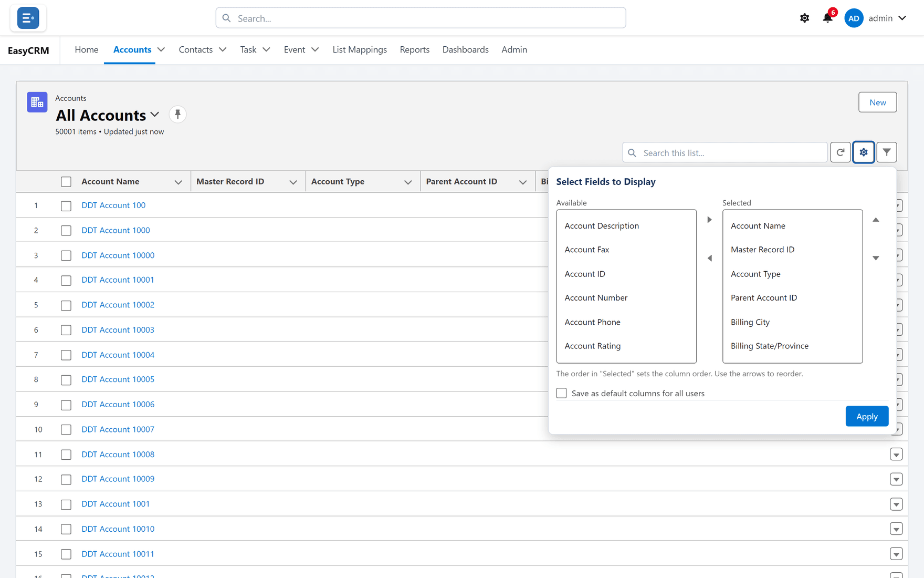Screen dimensions: 924x578
Task: Open row actions for DDT Account 10009
Action: pos(896,479)
